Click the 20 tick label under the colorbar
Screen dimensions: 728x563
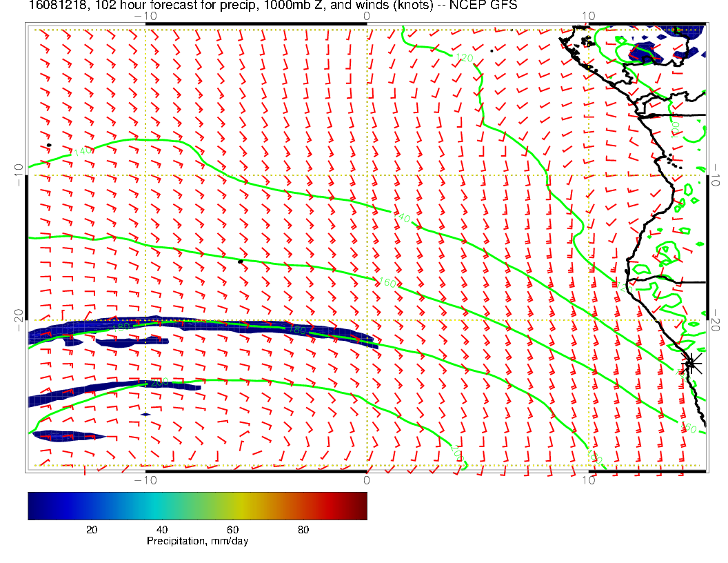pos(91,529)
